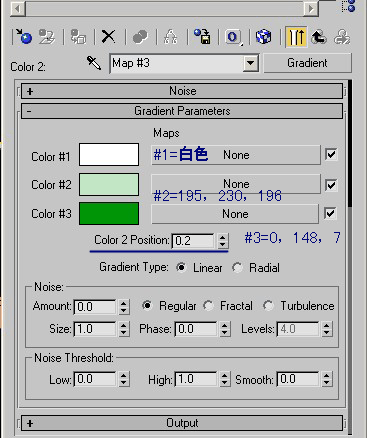Uncheck Color #3 map checkbox

point(330,213)
